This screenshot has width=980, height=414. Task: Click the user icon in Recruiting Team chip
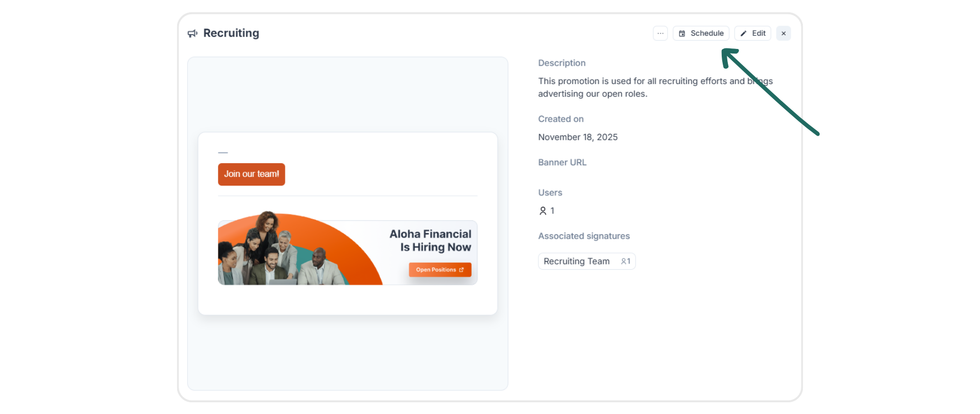click(624, 261)
